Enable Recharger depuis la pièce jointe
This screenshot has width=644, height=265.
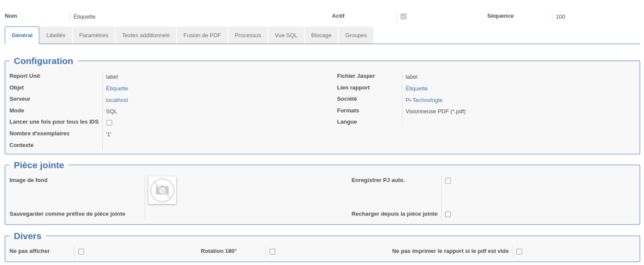448,215
